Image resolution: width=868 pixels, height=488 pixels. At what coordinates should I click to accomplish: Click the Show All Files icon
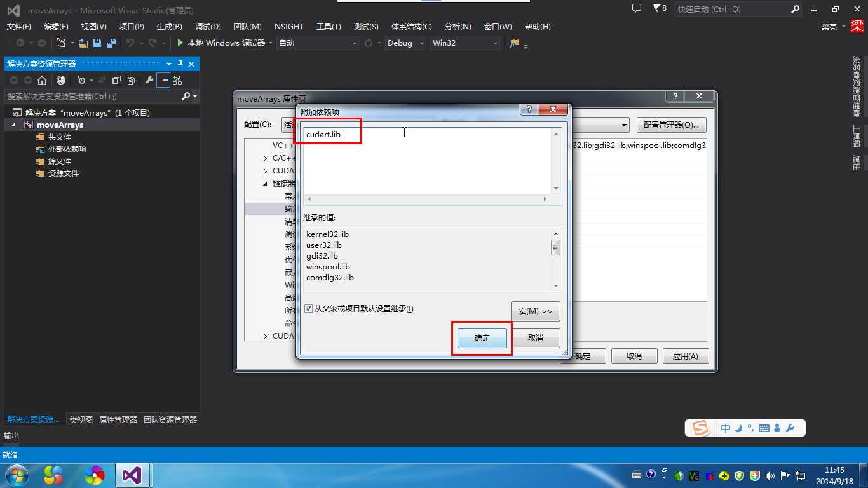[130, 80]
